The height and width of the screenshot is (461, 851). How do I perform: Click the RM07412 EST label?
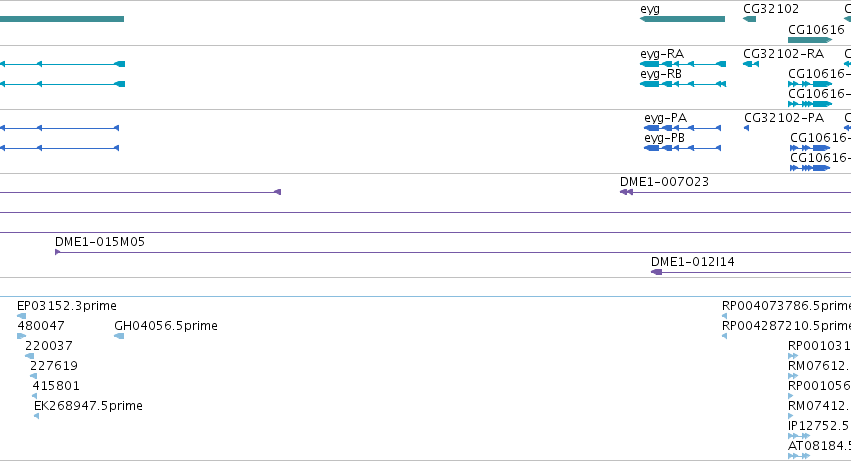point(820,406)
